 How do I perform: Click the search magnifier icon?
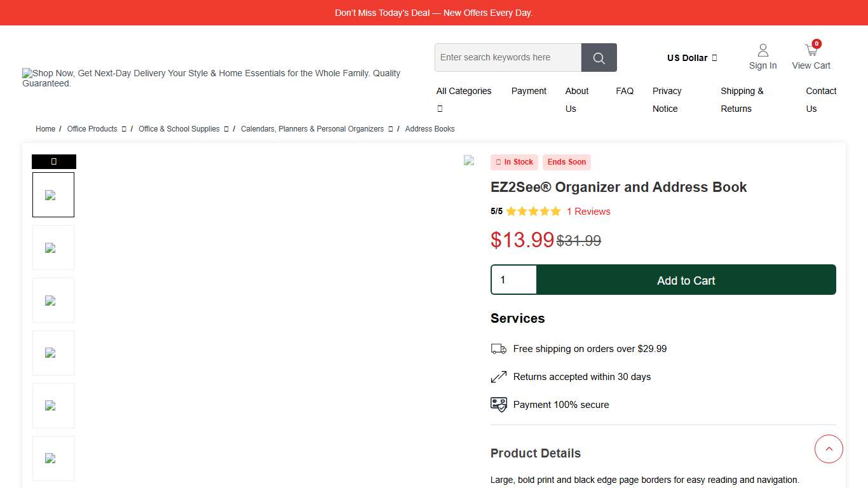(598, 57)
